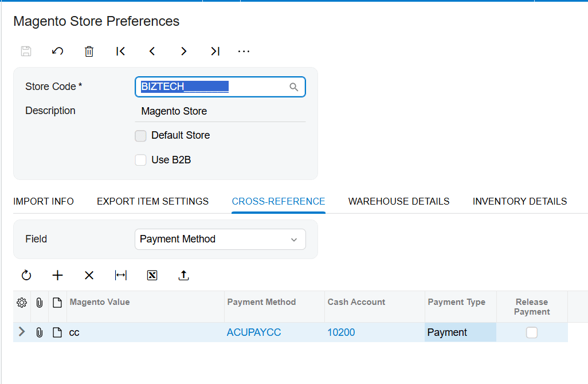Image resolution: width=588 pixels, height=384 pixels.
Task: Open Store Code lookup magnifier
Action: coord(293,87)
